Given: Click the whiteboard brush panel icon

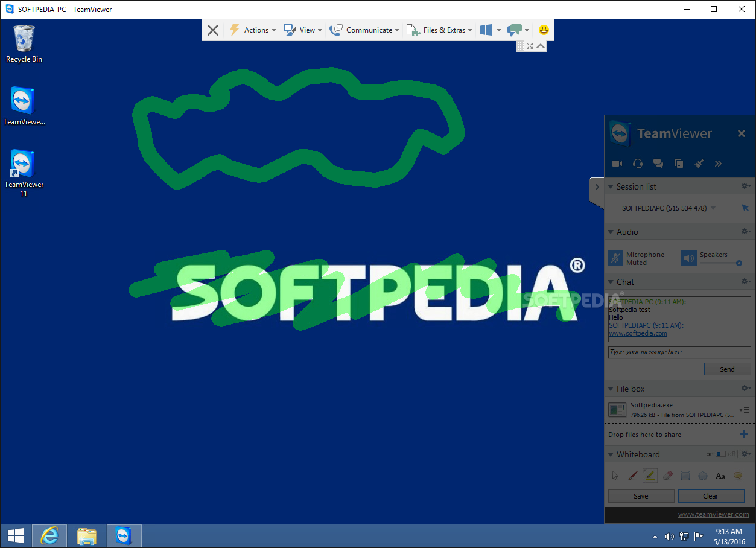Looking at the screenshot, I should pyautogui.click(x=699, y=164).
